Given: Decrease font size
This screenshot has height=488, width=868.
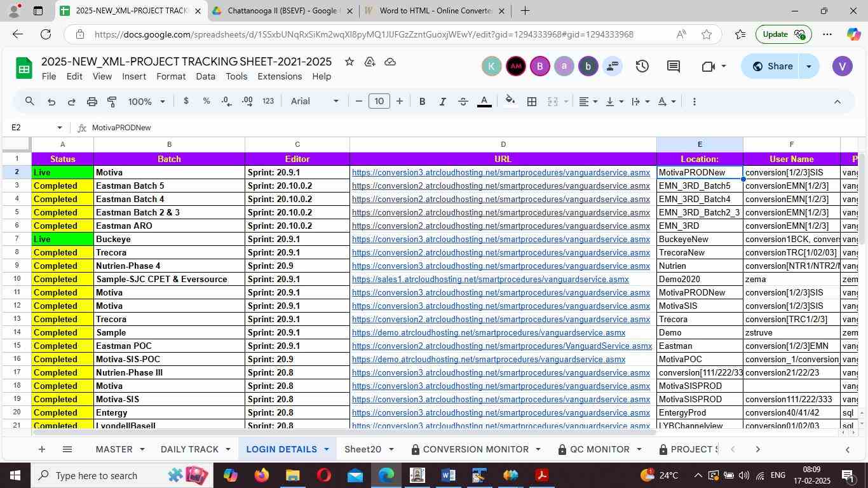Looking at the screenshot, I should [x=359, y=102].
